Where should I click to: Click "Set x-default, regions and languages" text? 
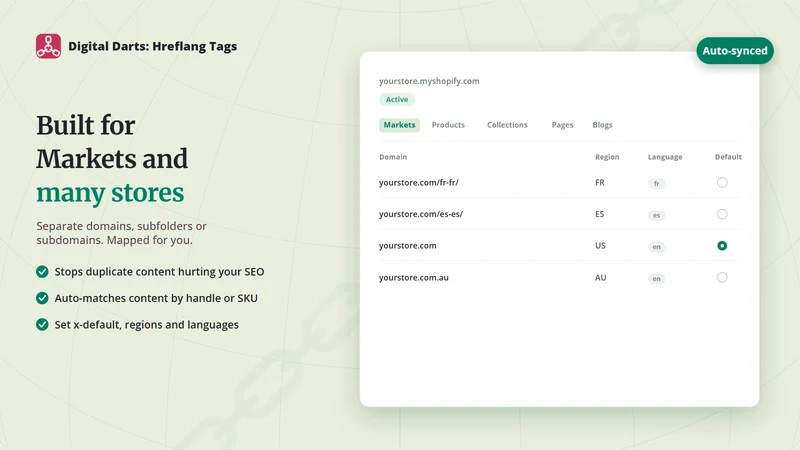coord(146,325)
